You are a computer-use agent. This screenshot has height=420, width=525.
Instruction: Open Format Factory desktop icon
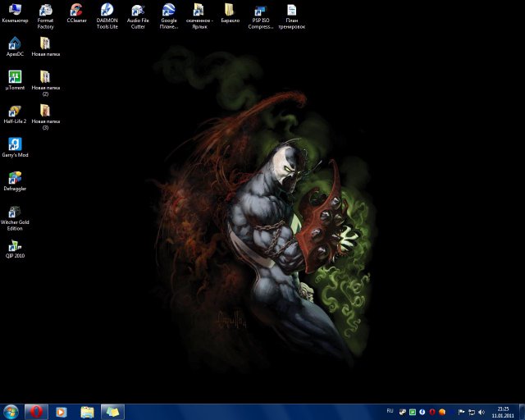[45, 11]
